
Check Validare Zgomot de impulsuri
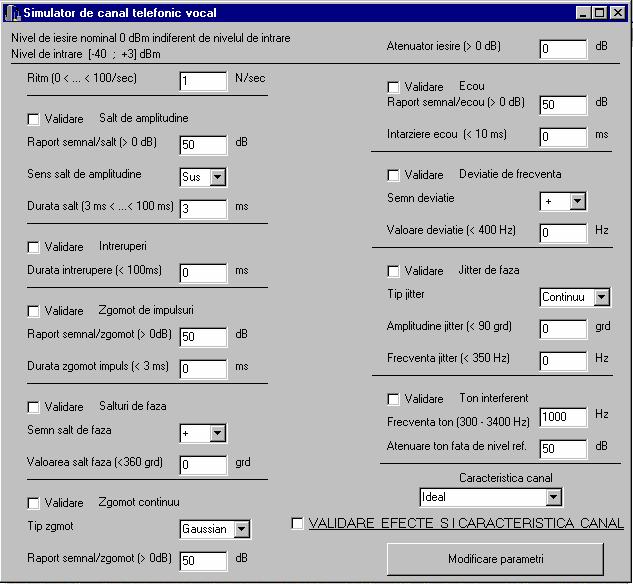pyautogui.click(x=34, y=311)
